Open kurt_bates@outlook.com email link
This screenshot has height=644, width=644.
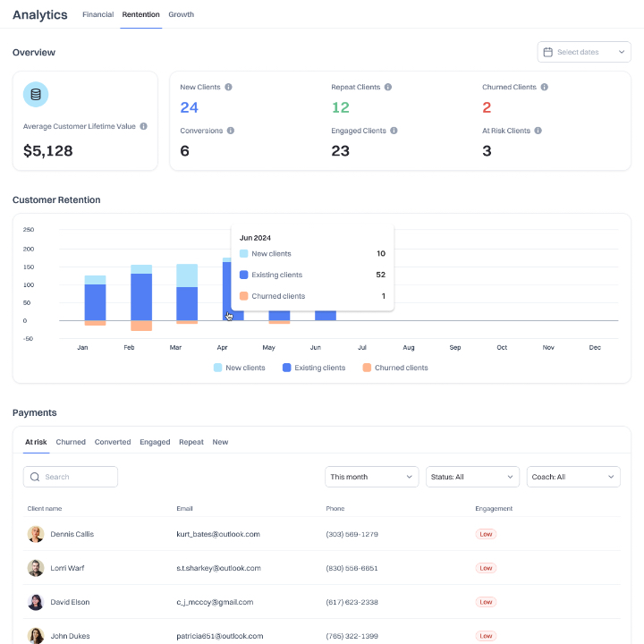pyautogui.click(x=218, y=534)
